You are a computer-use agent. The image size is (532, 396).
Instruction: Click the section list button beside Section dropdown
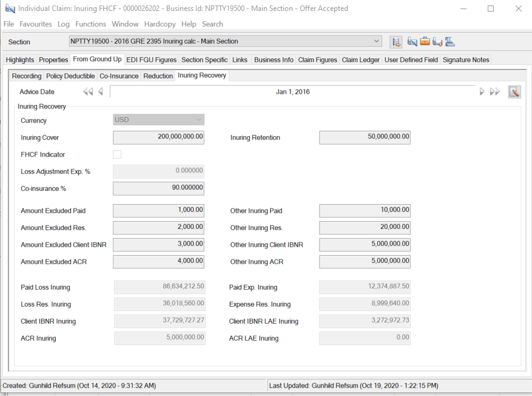396,42
